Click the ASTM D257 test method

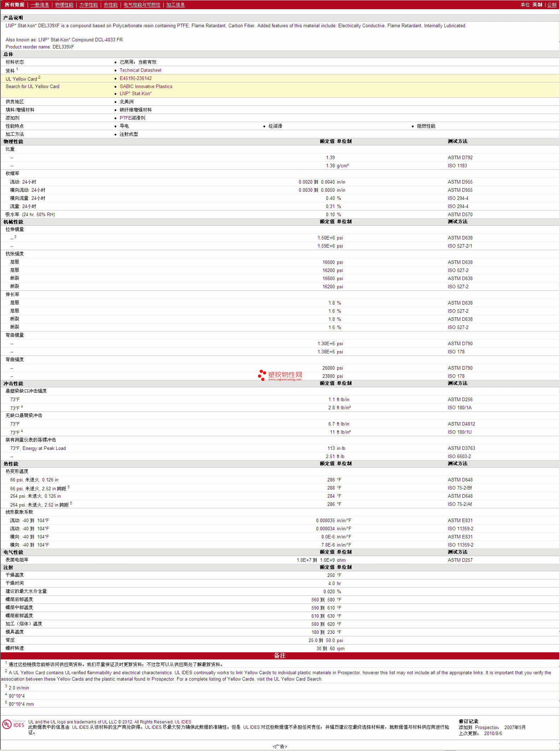(x=460, y=560)
